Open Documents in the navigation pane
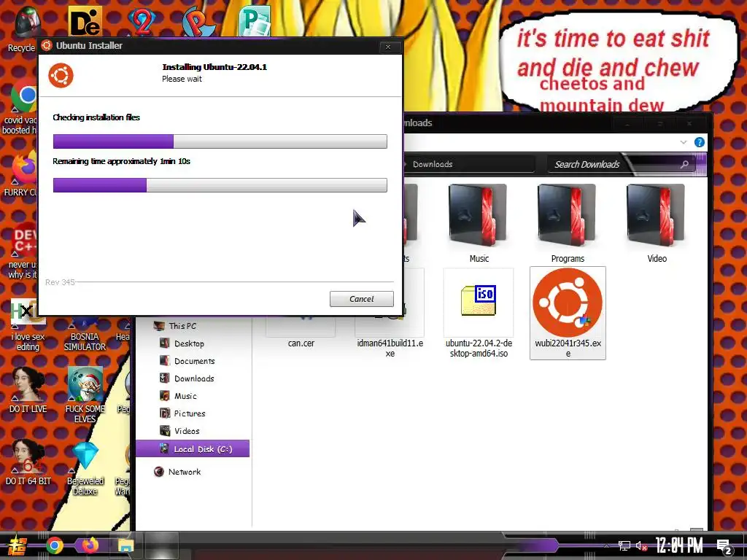This screenshot has height=560, width=747. pos(194,361)
